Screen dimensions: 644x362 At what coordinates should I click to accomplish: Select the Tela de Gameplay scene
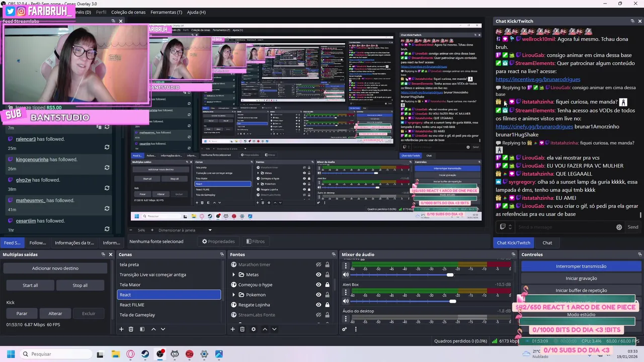pyautogui.click(x=169, y=315)
